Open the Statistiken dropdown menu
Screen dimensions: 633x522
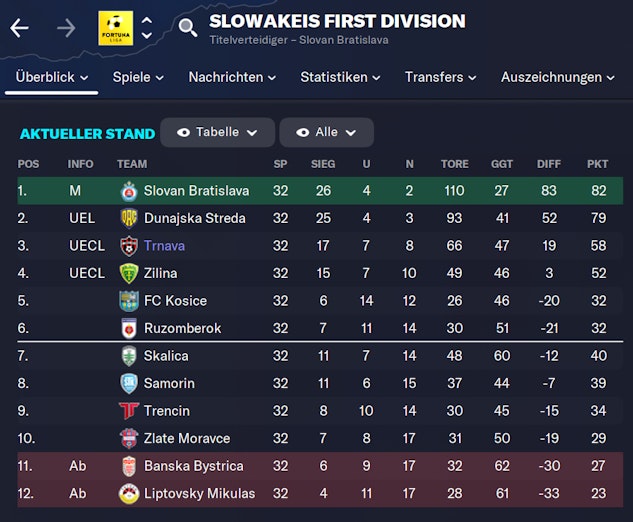point(340,77)
